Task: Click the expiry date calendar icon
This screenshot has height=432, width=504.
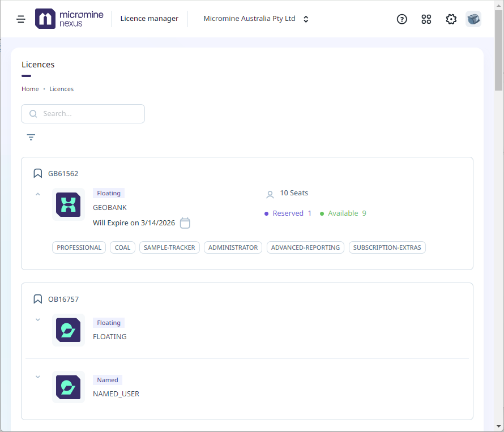Action: (x=185, y=223)
